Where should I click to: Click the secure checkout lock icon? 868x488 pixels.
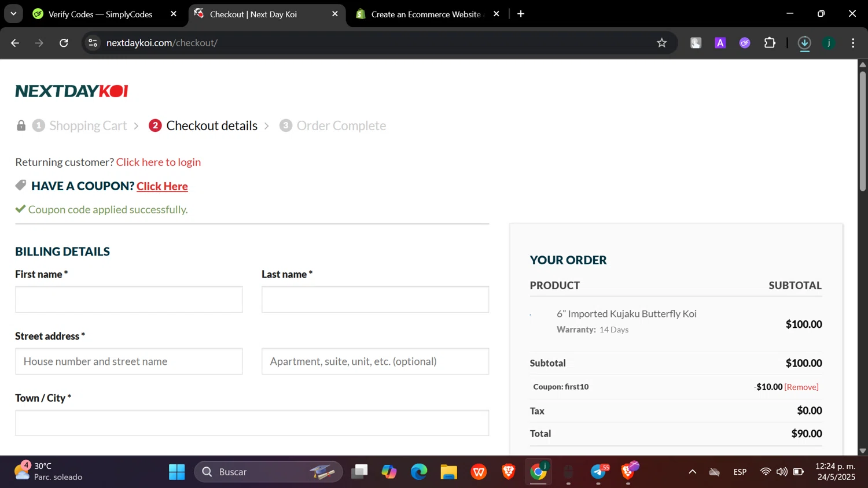[x=21, y=125]
